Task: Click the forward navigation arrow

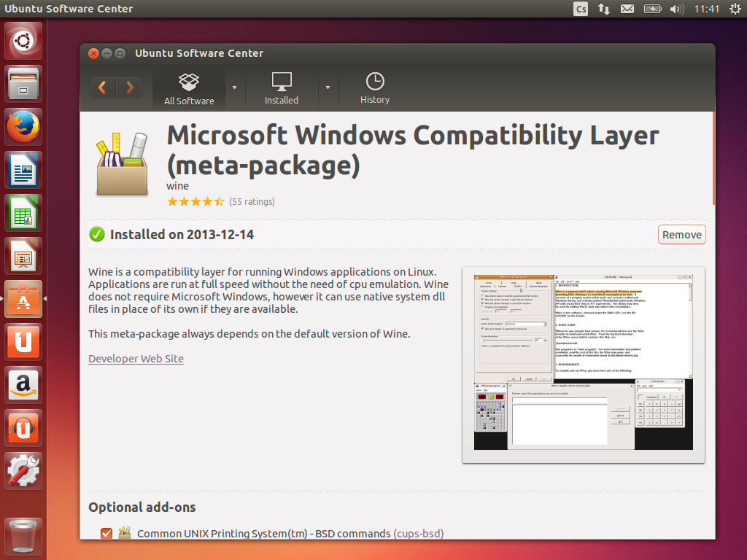Action: click(129, 87)
